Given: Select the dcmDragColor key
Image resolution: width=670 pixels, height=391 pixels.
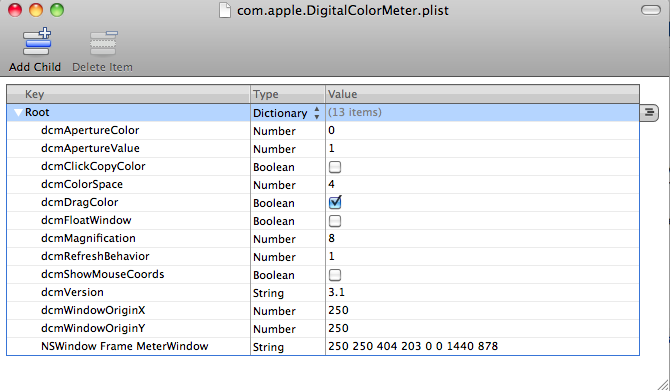Looking at the screenshot, I should click(79, 202).
